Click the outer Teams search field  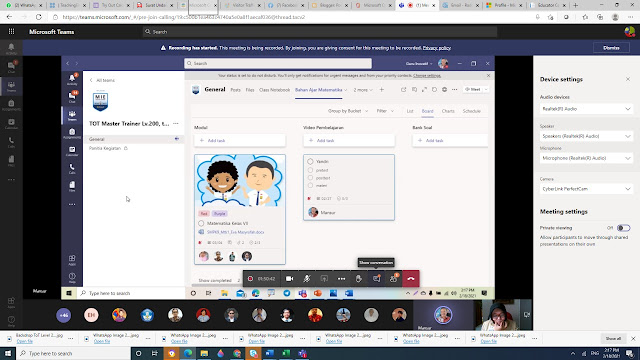click(x=320, y=32)
